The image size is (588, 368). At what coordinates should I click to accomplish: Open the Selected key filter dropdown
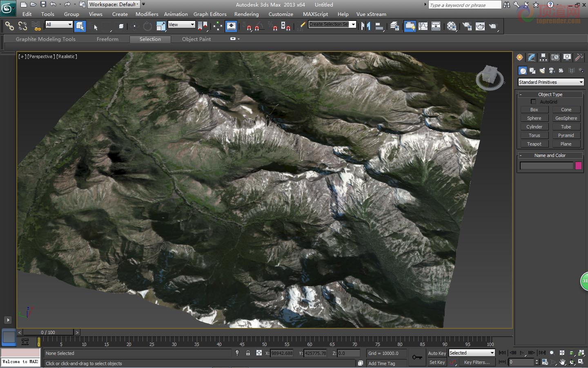[472, 353]
